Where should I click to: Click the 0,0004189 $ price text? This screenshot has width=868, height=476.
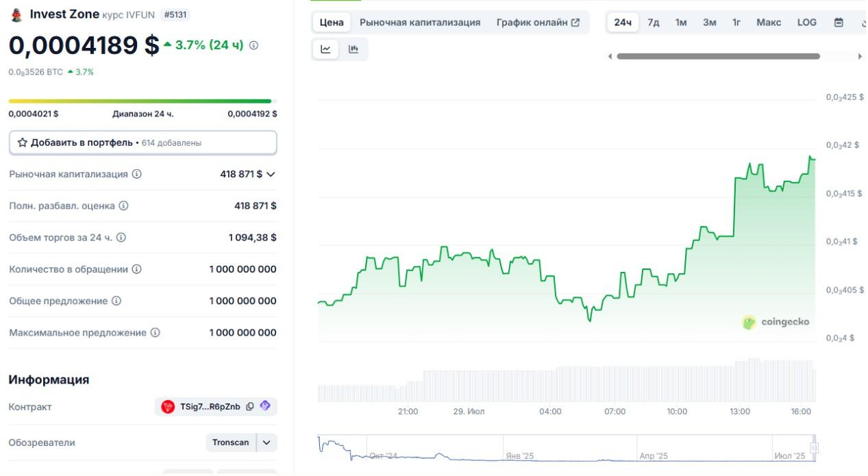[x=84, y=45]
